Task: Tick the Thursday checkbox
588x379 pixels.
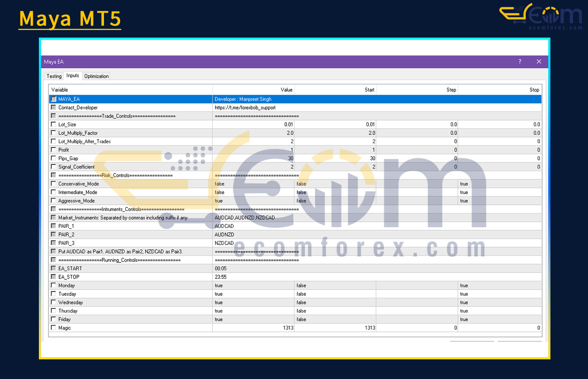Action: (53, 311)
